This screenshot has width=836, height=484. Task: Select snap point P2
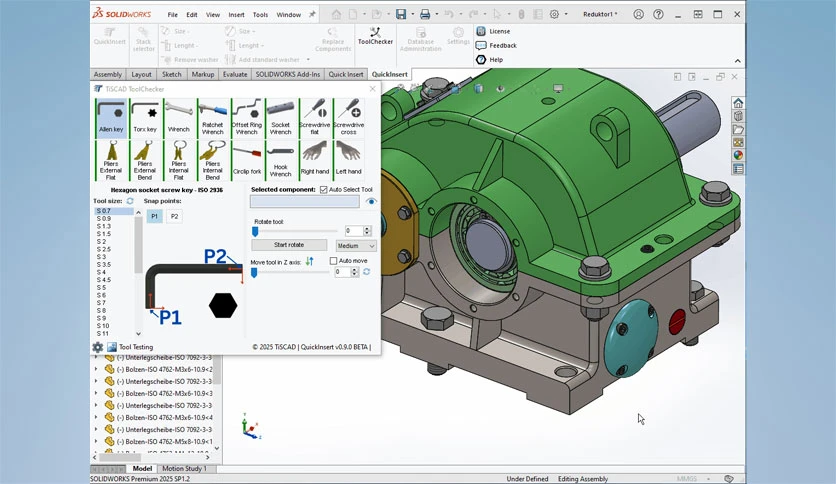174,216
